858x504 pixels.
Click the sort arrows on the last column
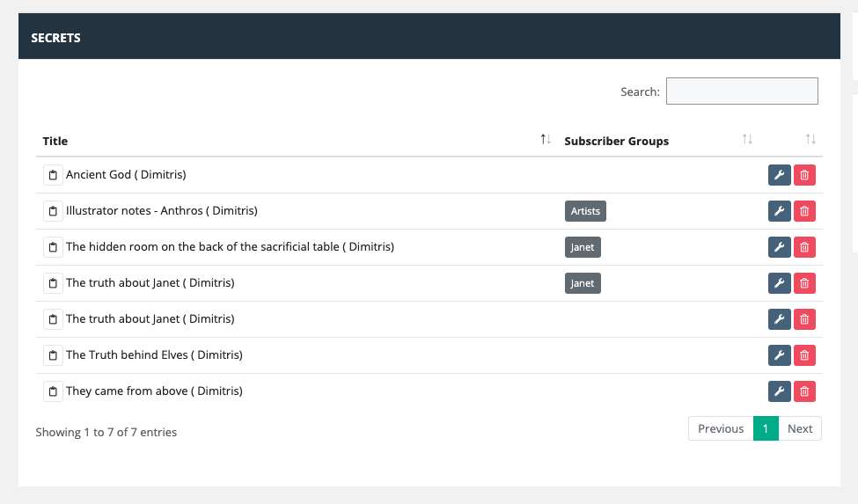[810, 139]
